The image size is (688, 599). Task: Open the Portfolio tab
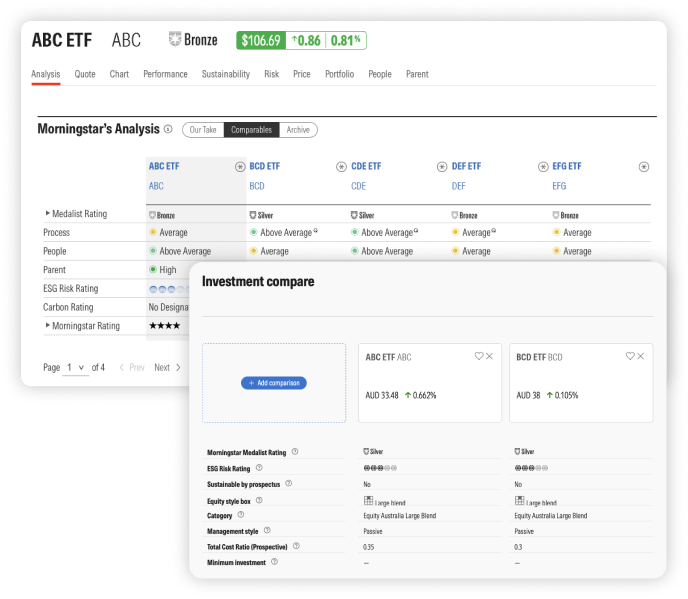[x=340, y=74]
